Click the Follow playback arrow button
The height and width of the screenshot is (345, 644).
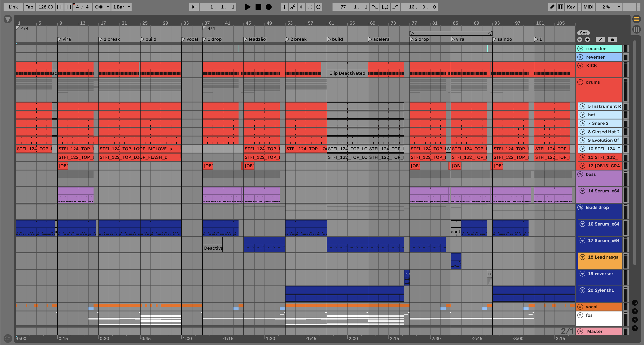coord(194,7)
